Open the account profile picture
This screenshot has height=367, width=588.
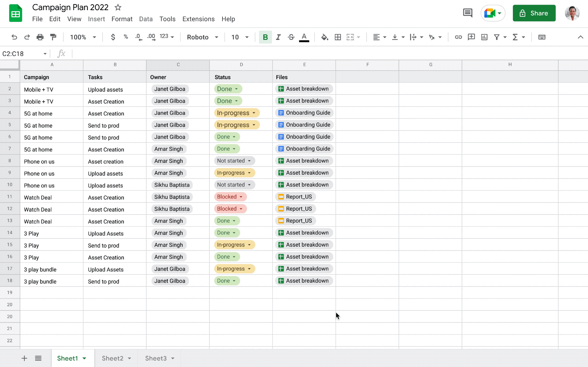click(572, 13)
